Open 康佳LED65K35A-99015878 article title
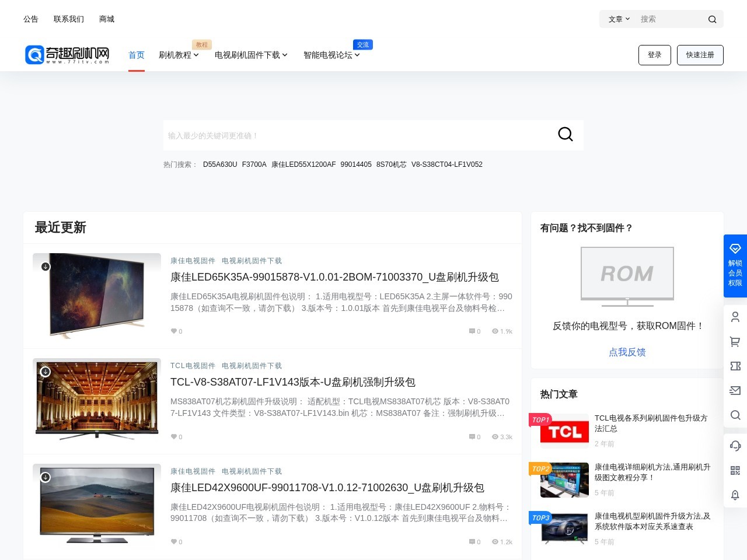 click(x=334, y=277)
